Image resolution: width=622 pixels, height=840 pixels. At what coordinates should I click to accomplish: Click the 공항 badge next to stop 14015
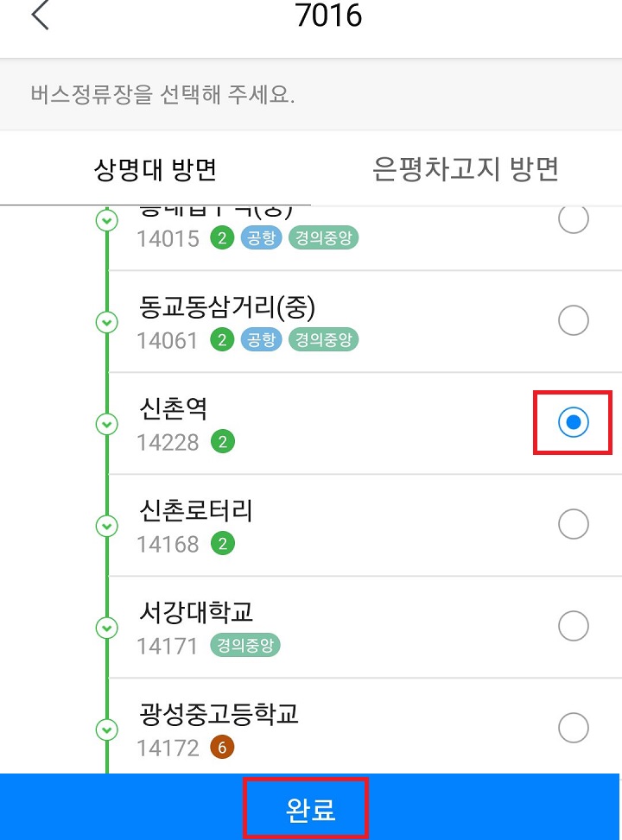(262, 238)
